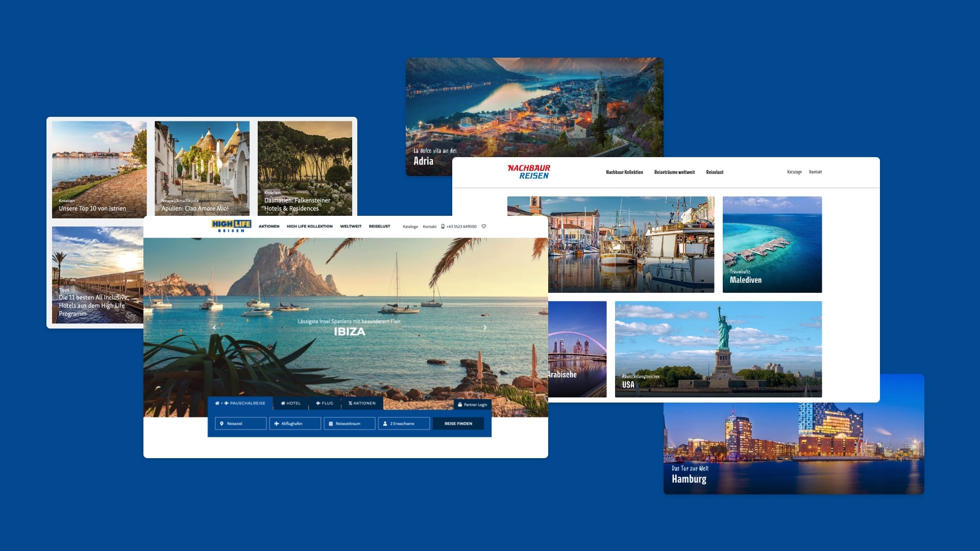Select the AKTIONEN search tab
Image resolution: width=980 pixels, height=551 pixels.
click(362, 403)
